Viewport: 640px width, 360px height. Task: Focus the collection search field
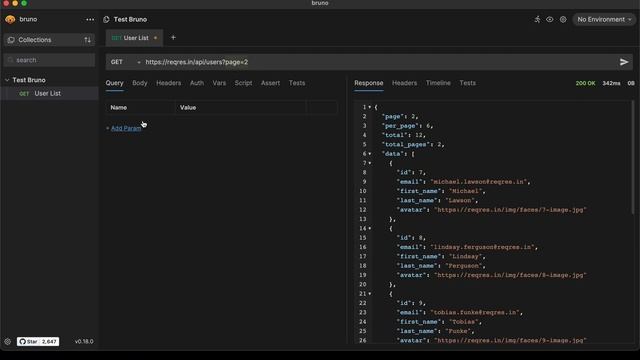tap(49, 60)
